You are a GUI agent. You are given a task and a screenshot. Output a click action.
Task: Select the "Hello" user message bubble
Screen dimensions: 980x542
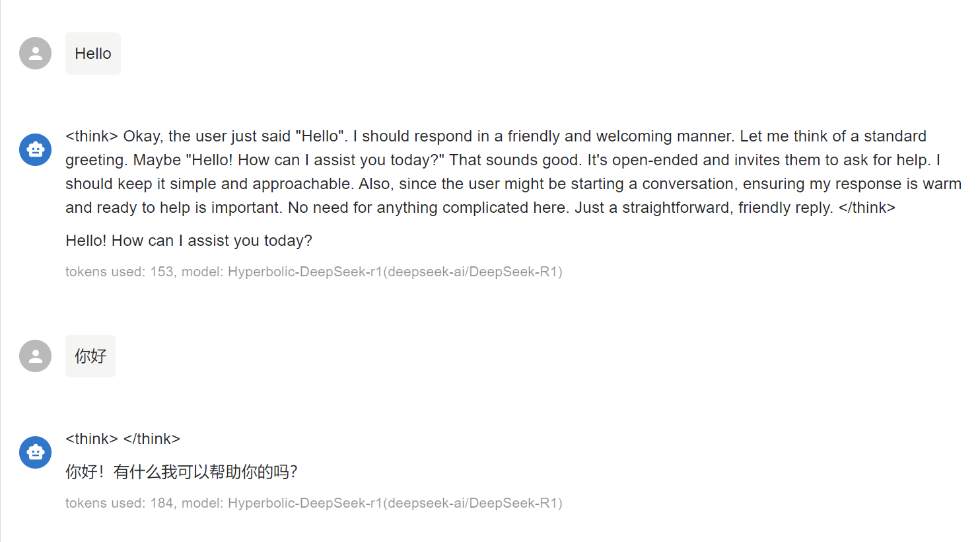[93, 54]
